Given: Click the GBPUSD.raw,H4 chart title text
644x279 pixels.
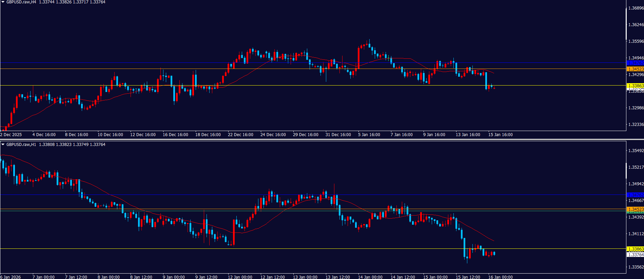Looking at the screenshot, I should coord(21,2).
